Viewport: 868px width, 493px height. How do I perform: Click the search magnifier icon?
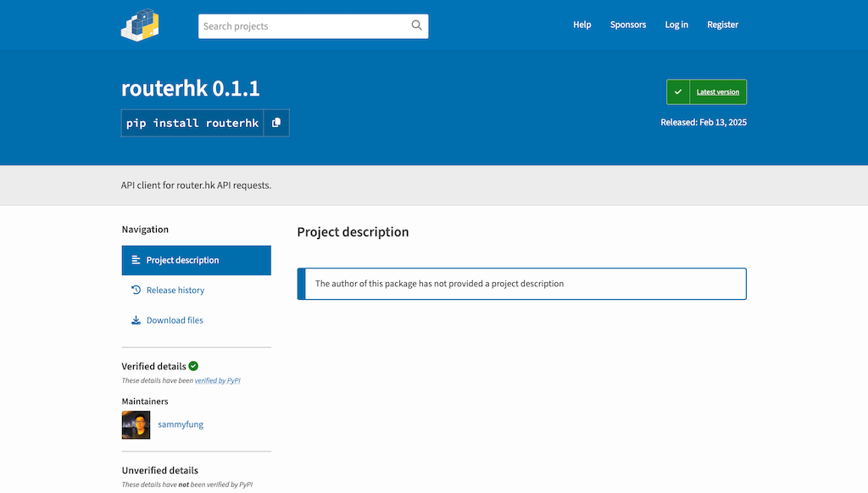[x=416, y=25]
